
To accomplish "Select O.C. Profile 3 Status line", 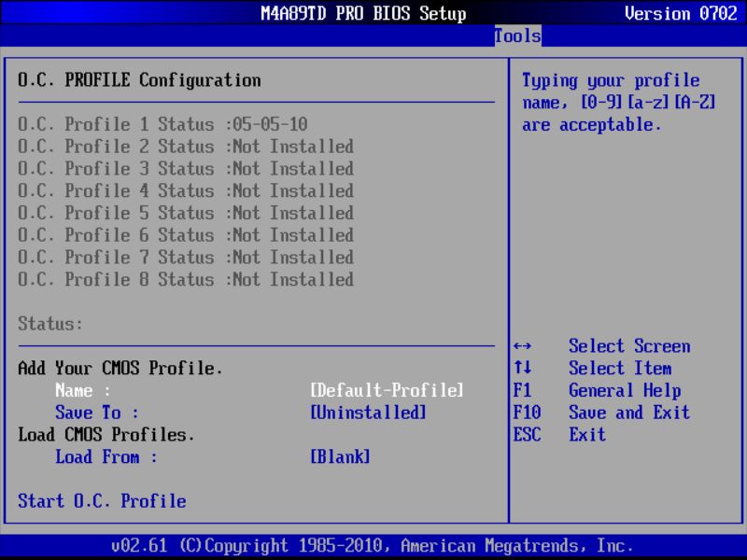I will coord(183,169).
